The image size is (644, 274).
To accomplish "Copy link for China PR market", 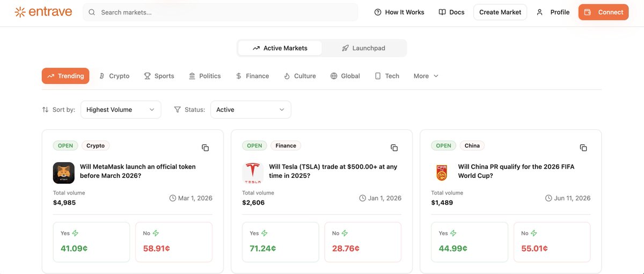I will tap(583, 148).
